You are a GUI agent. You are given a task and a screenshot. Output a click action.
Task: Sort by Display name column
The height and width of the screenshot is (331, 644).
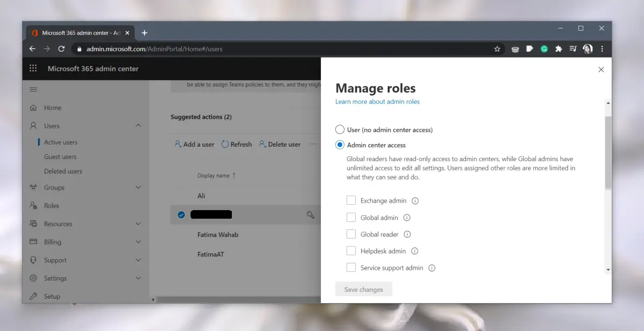click(x=217, y=176)
